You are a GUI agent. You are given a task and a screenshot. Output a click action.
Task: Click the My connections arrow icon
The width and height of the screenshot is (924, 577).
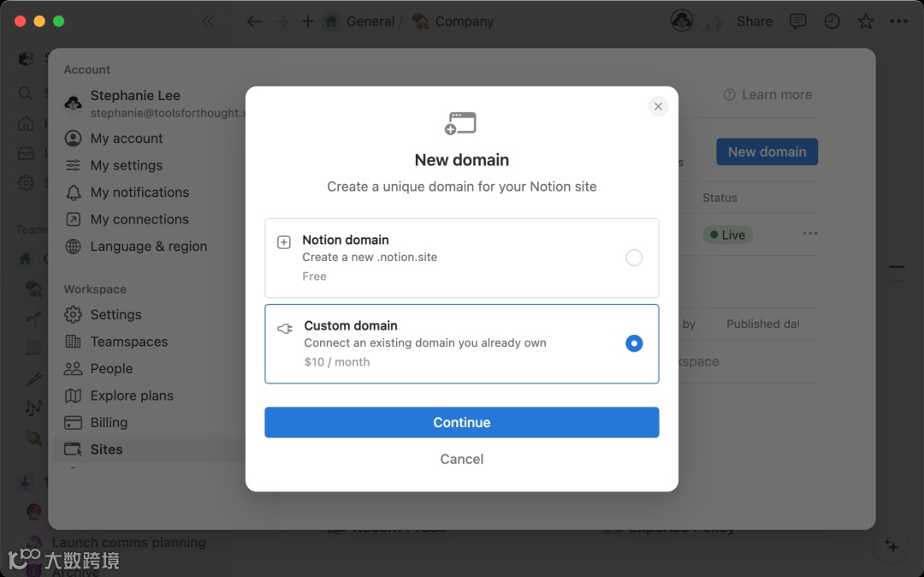pyautogui.click(x=73, y=219)
